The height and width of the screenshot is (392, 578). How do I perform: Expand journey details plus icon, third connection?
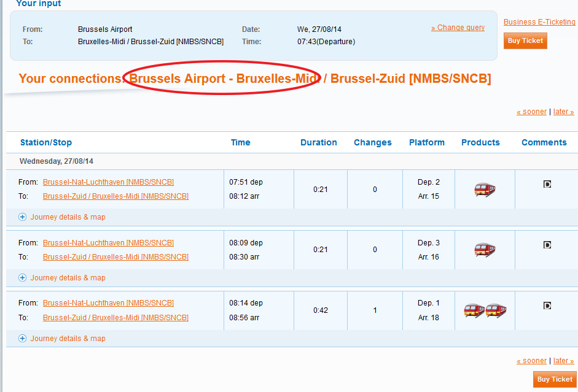23,338
